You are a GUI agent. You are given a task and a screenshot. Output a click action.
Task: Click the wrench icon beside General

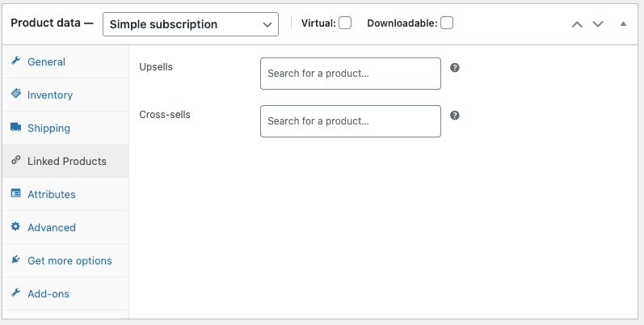pos(15,61)
